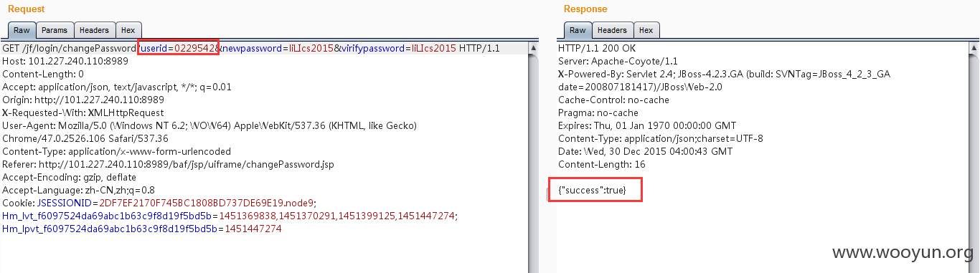Select the Request Raw tab
The image size is (980, 273).
(x=22, y=30)
